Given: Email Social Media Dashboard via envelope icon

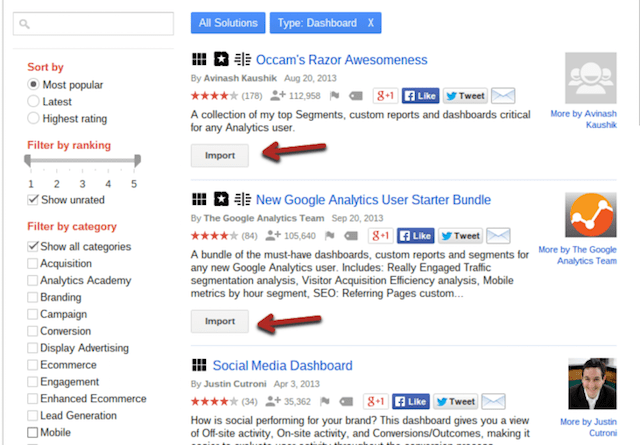Looking at the screenshot, I should 493,401.
